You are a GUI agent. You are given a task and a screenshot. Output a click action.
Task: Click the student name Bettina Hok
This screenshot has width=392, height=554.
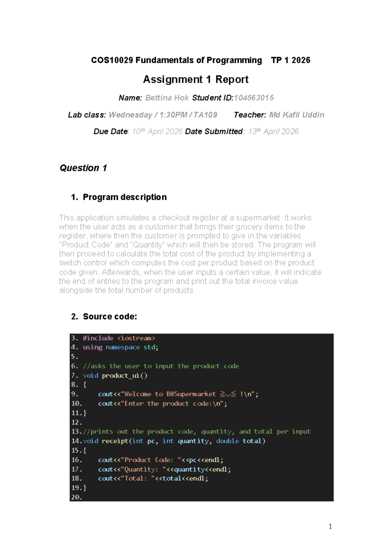click(167, 98)
